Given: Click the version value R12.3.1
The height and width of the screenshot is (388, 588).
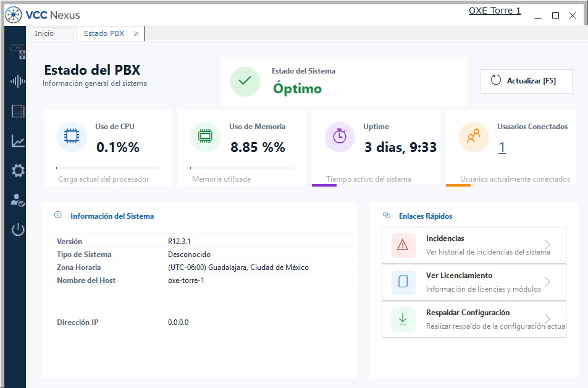Looking at the screenshot, I should click(179, 242).
